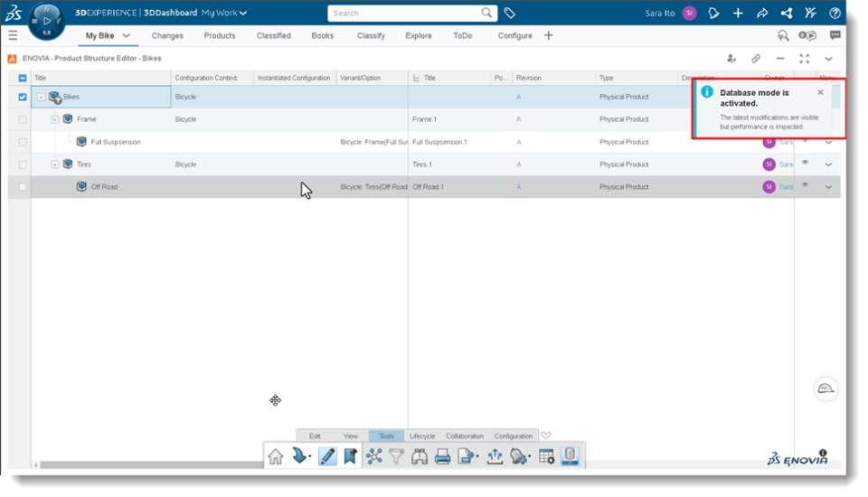Click the tag icon beside the search bar

(509, 13)
